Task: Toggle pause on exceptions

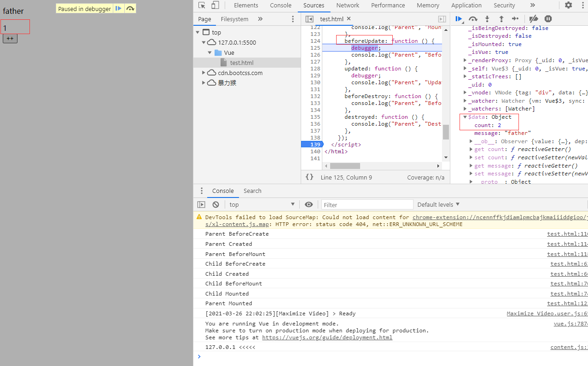Action: 548,19
